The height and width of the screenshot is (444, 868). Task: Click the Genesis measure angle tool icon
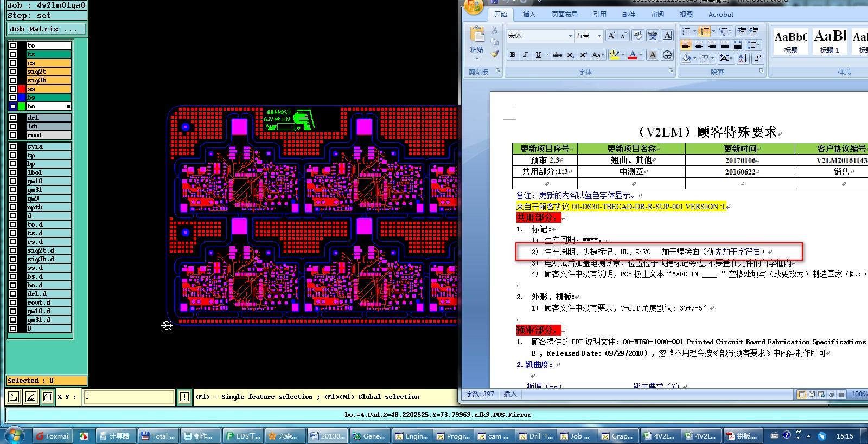30,397
